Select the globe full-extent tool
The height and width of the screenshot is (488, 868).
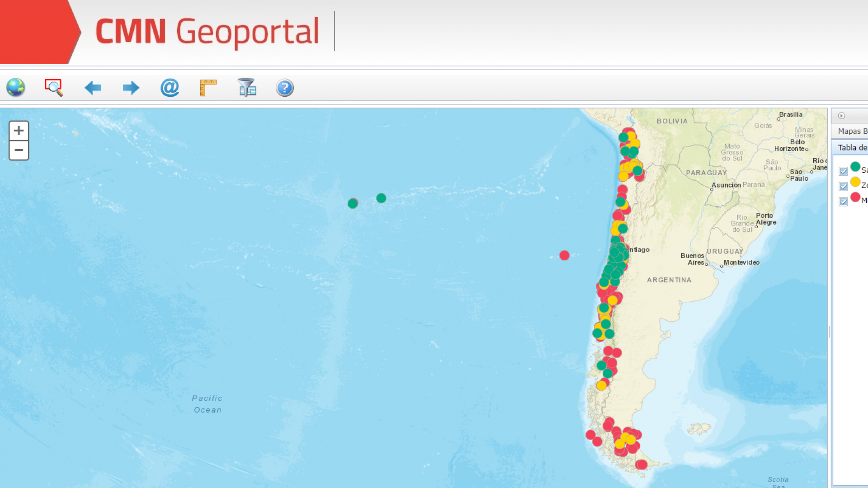point(15,87)
